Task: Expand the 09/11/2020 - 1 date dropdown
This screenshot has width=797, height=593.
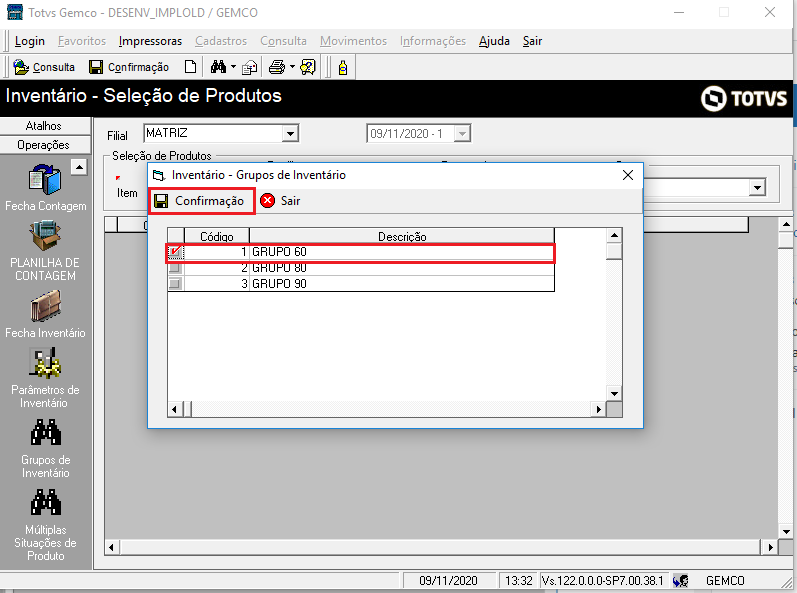Action: point(462,134)
